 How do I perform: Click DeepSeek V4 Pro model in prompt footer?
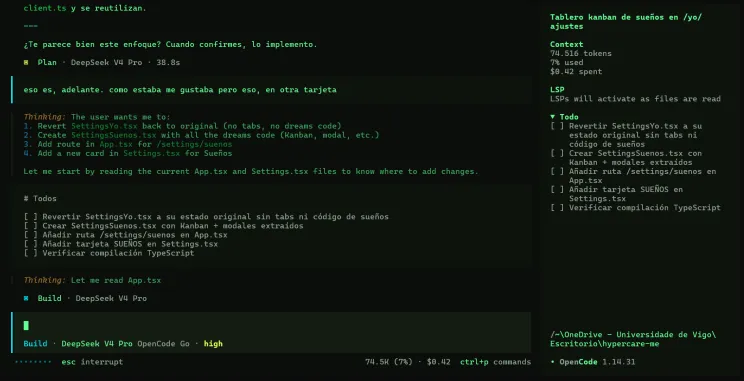click(97, 344)
